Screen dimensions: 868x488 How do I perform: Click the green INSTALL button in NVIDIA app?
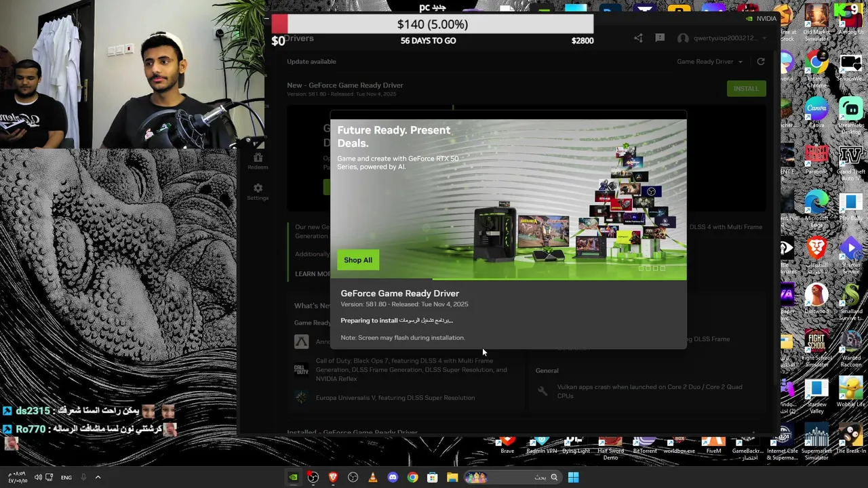click(x=746, y=89)
